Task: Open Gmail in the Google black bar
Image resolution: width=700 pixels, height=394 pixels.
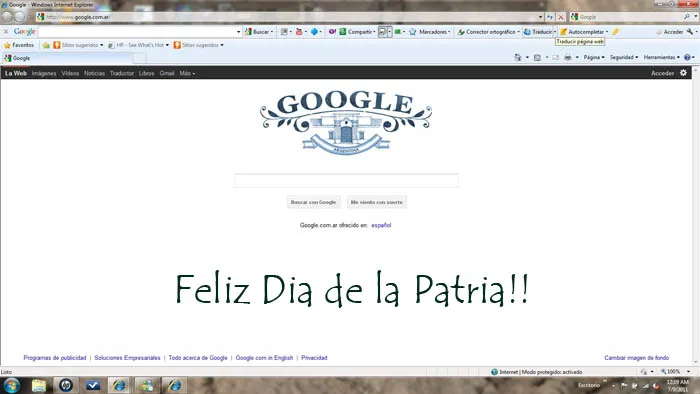Action: coord(167,73)
